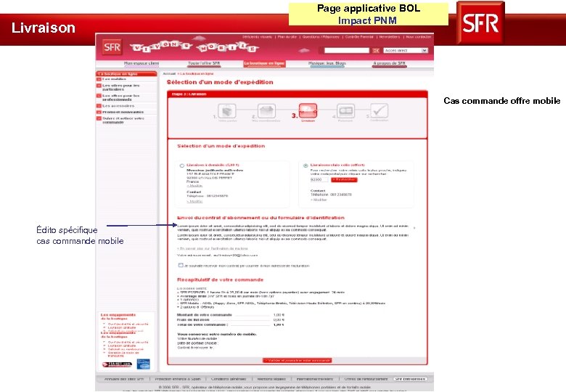The height and width of the screenshot is (392, 566).
Task: Click the 'Livraison' slide title
Action: pyautogui.click(x=44, y=28)
